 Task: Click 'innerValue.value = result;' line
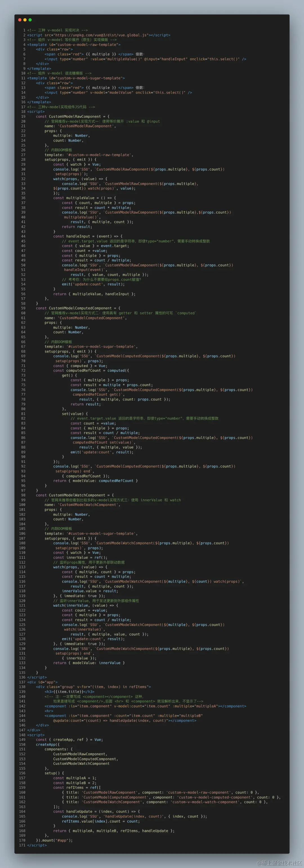pos(90,591)
